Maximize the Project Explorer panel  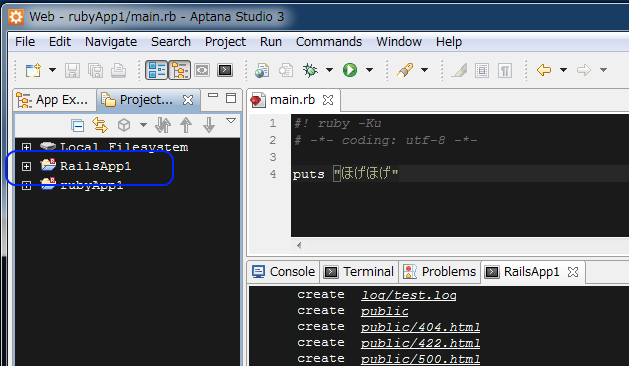tap(231, 98)
